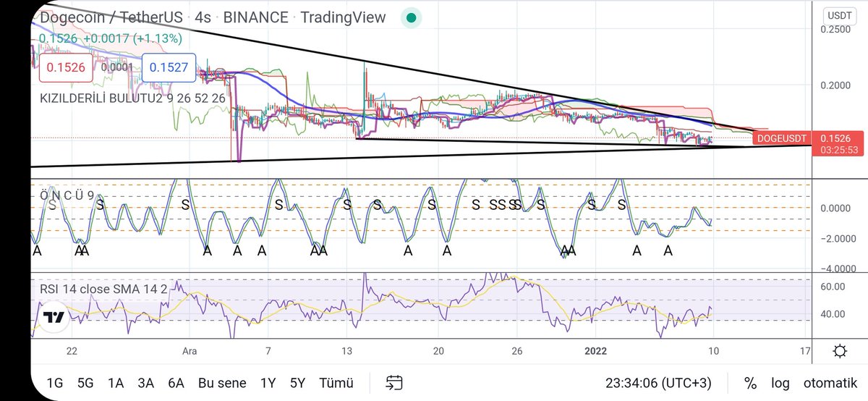Click the 22 date axis label
This screenshot has width=868, height=401.
pos(71,350)
